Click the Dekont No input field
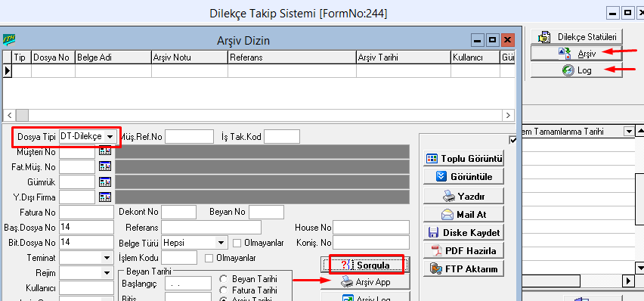The width and height of the screenshot is (644, 301). click(178, 213)
